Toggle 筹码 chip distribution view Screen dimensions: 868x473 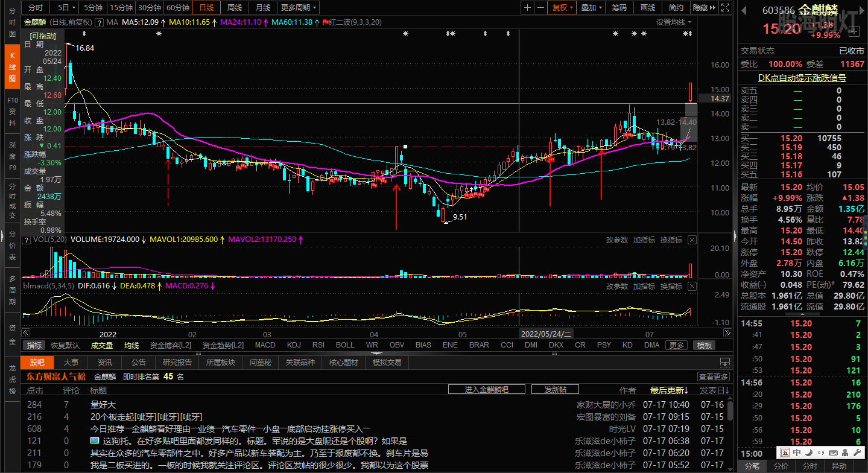[619, 7]
